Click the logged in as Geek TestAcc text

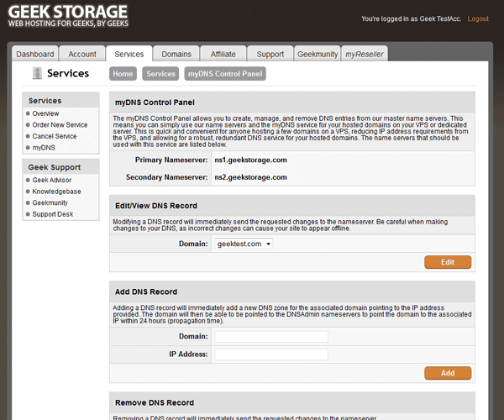(x=411, y=19)
